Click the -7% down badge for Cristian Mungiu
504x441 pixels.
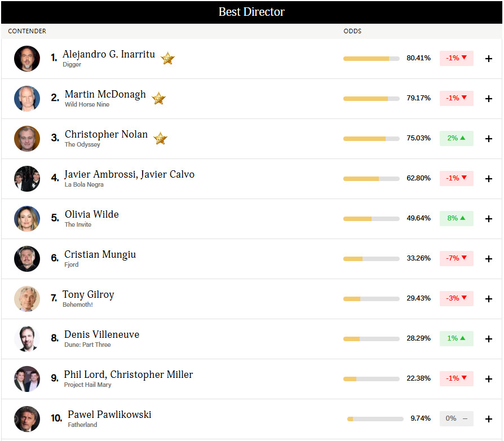pyautogui.click(x=457, y=258)
